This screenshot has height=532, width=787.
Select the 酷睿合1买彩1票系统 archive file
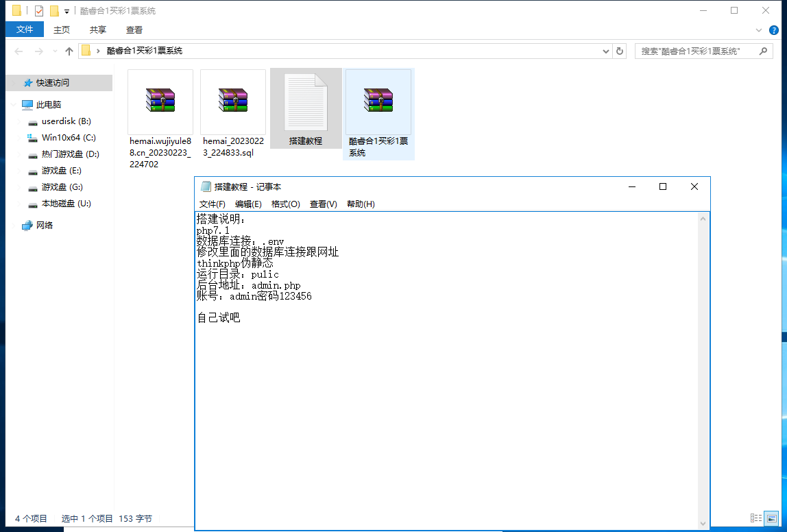click(x=378, y=101)
